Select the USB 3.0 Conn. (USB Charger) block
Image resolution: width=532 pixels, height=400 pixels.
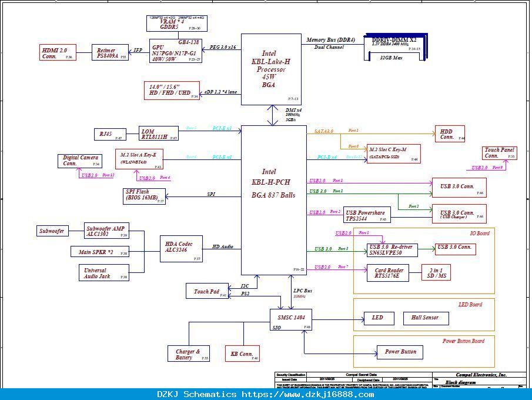(x=459, y=214)
